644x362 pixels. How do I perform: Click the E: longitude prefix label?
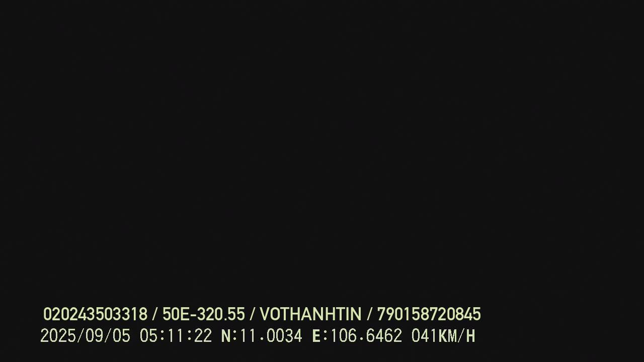pos(320,336)
